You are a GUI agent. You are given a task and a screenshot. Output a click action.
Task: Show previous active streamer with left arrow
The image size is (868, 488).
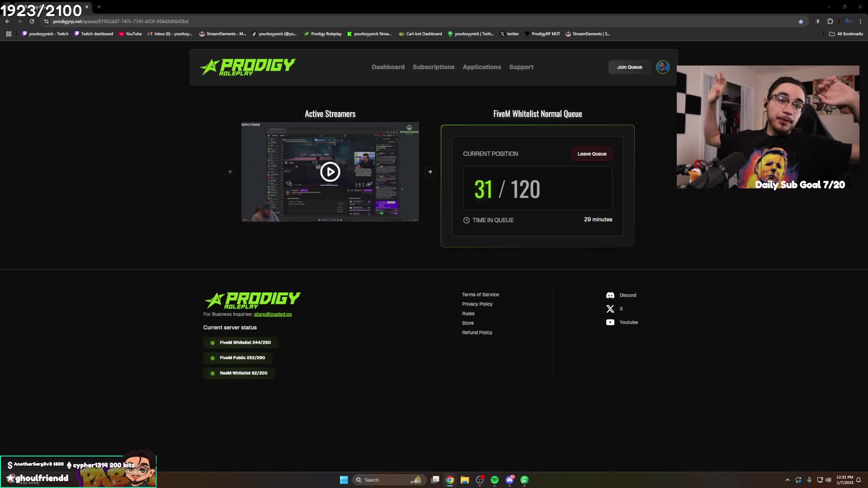(x=231, y=172)
